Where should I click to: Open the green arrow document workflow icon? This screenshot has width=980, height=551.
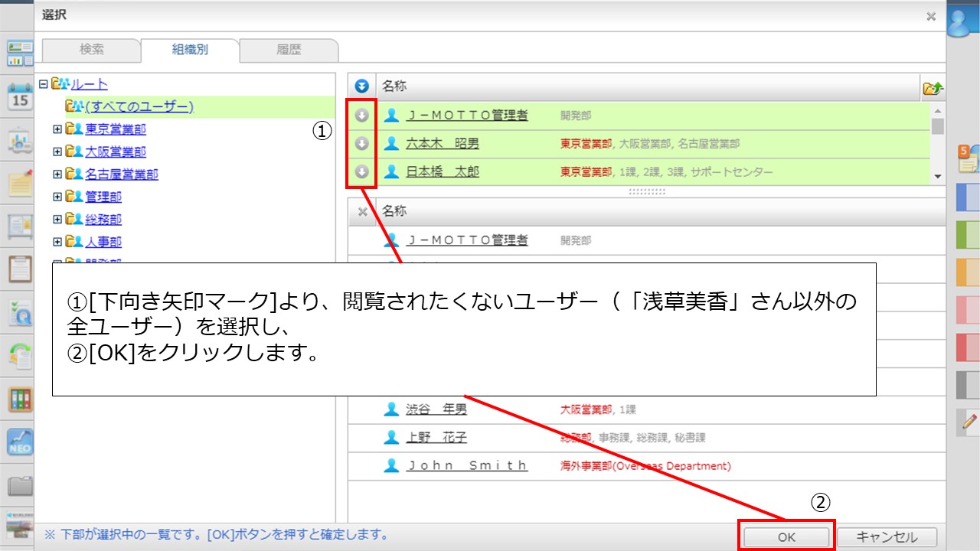(20, 356)
